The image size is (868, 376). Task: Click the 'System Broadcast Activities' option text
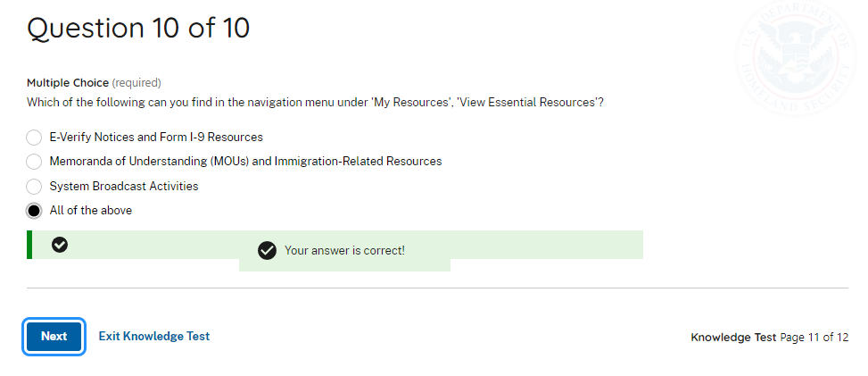tap(124, 187)
